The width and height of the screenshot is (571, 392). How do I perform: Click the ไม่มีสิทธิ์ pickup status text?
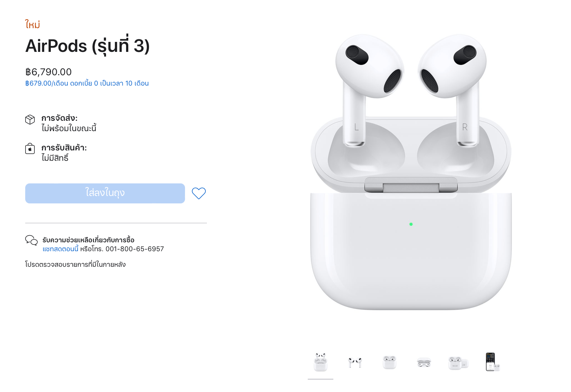coord(55,158)
